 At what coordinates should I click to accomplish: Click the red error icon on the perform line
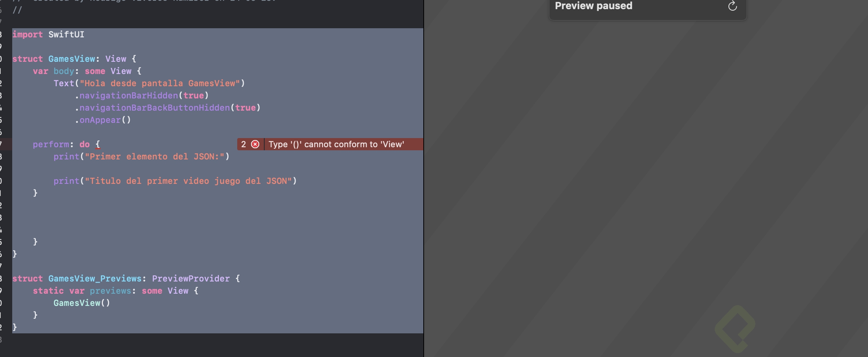[255, 144]
